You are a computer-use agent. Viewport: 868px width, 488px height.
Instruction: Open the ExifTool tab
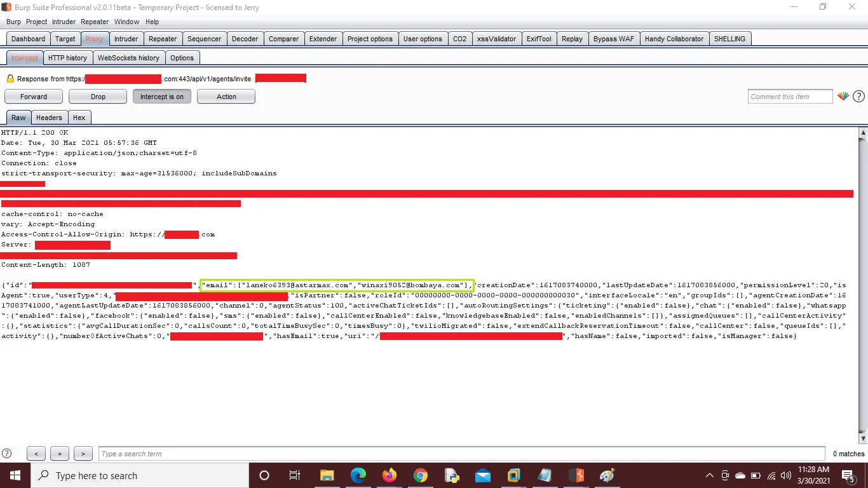click(x=539, y=39)
